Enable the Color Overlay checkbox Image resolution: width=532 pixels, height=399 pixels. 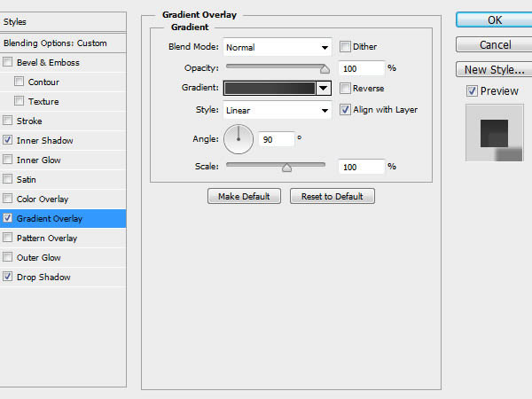[x=7, y=199]
